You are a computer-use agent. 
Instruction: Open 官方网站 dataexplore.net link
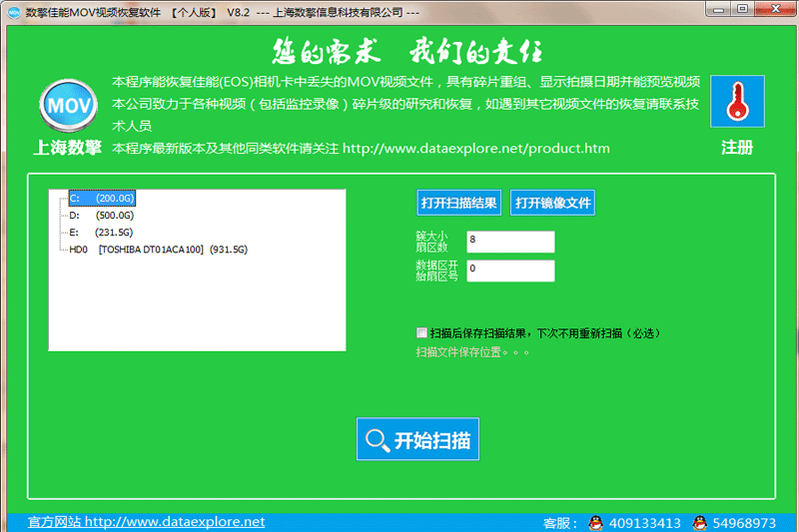[x=146, y=522]
